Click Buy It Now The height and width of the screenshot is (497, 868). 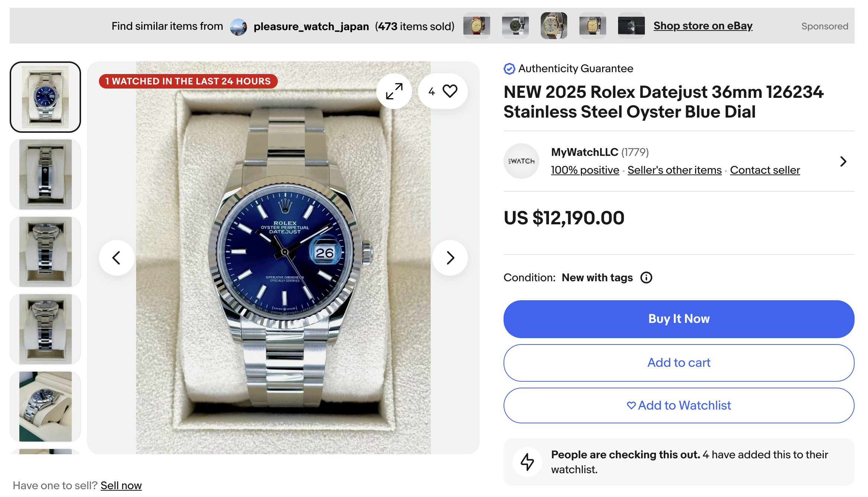[x=678, y=319]
